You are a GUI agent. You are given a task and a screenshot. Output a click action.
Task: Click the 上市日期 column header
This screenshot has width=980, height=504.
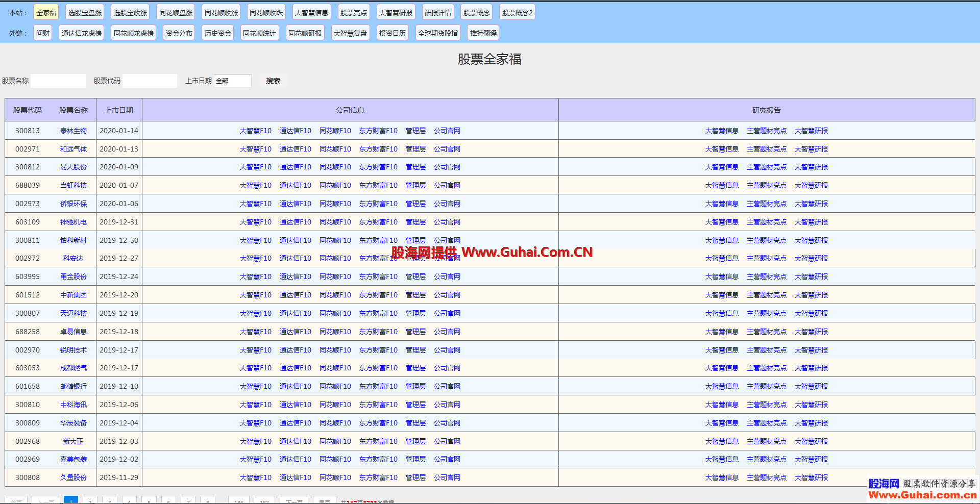[119, 110]
